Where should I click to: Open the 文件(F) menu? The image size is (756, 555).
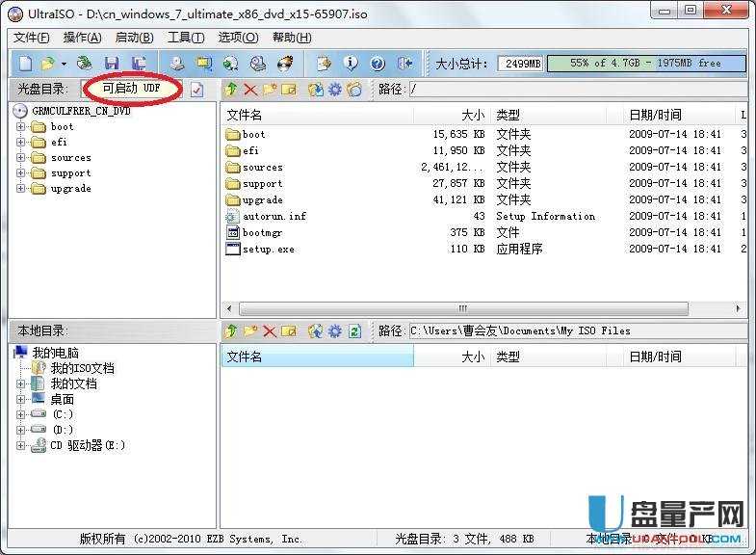32,38
